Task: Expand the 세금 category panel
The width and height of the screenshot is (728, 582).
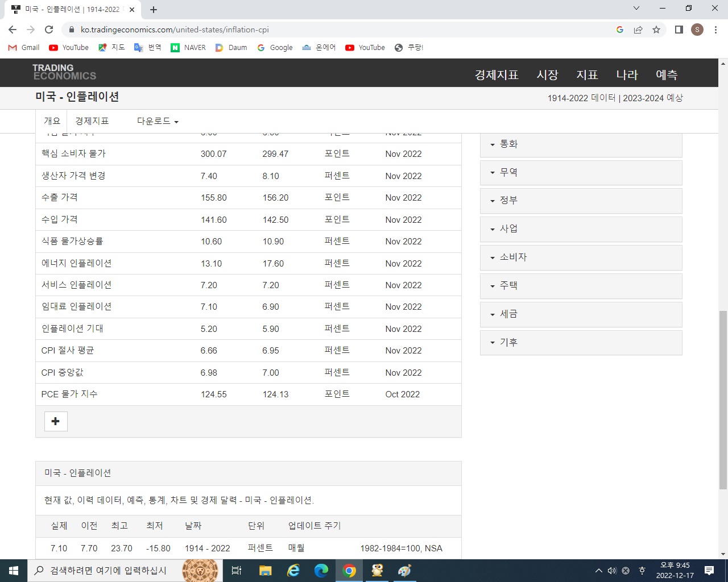Action: coord(581,314)
